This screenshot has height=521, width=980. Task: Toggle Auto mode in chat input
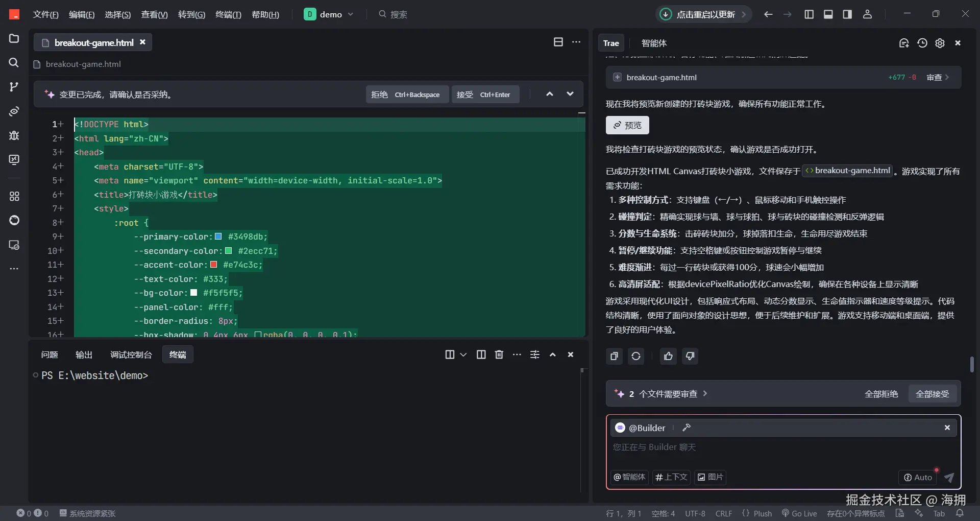917,477
